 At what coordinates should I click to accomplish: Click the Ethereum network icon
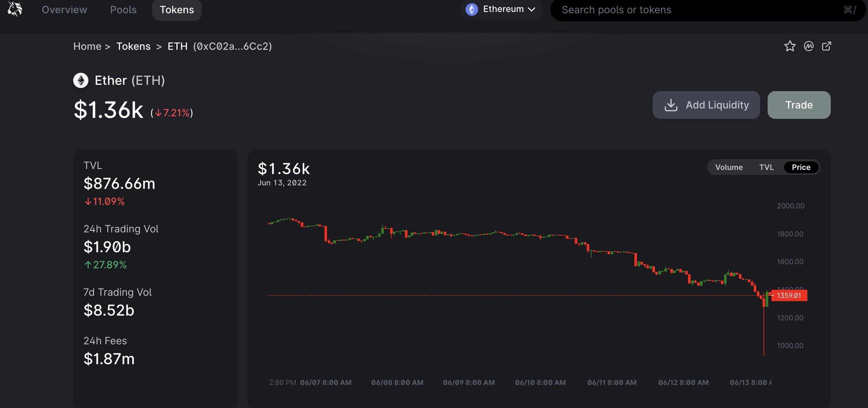472,9
